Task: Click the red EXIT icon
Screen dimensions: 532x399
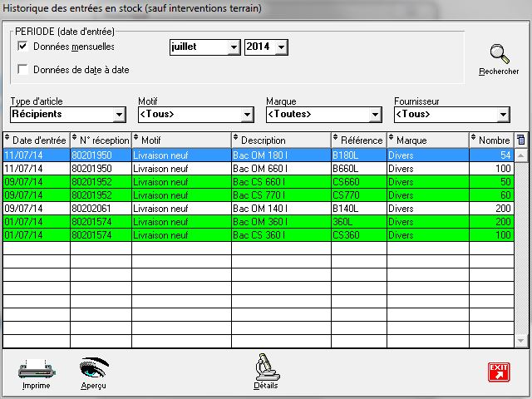Action: coord(499,372)
